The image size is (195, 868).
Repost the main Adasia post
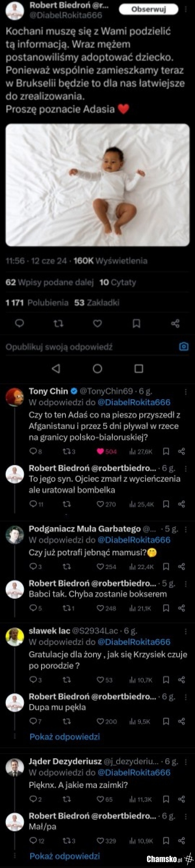point(58,323)
